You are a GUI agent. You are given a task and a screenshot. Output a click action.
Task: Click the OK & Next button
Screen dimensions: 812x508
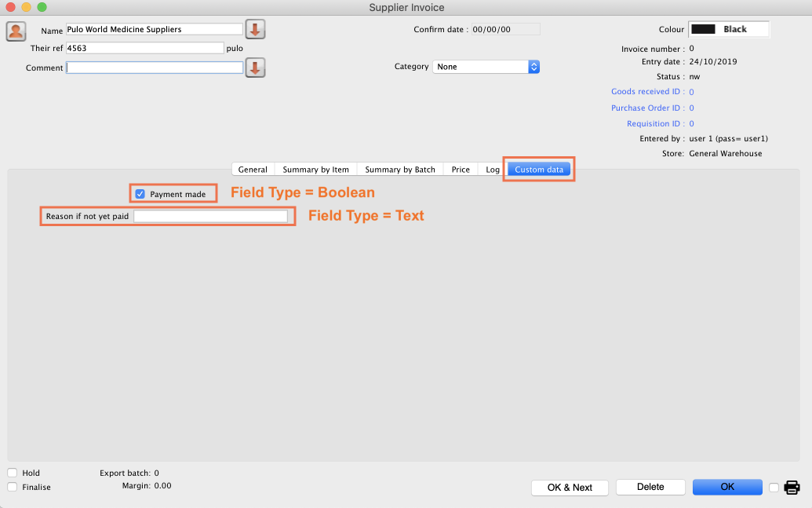(x=570, y=488)
